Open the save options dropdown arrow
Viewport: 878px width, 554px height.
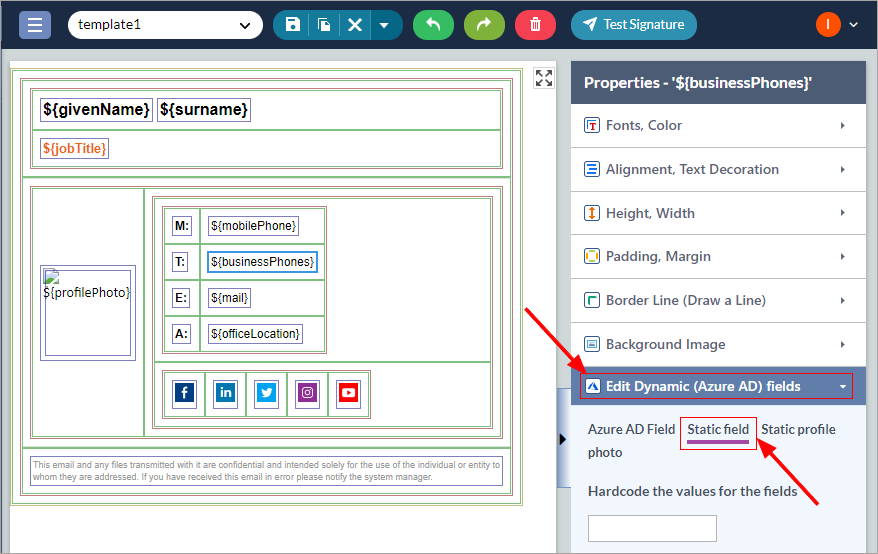point(384,25)
